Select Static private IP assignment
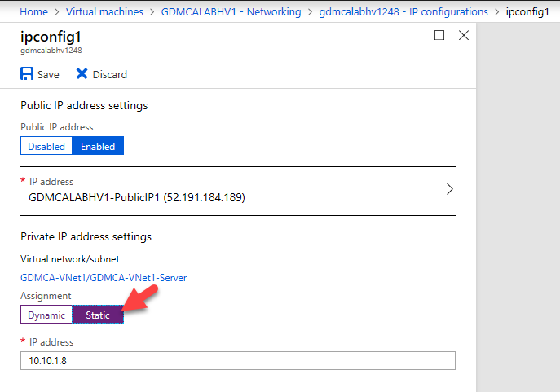Image resolution: width=560 pixels, height=392 pixels. 98,315
